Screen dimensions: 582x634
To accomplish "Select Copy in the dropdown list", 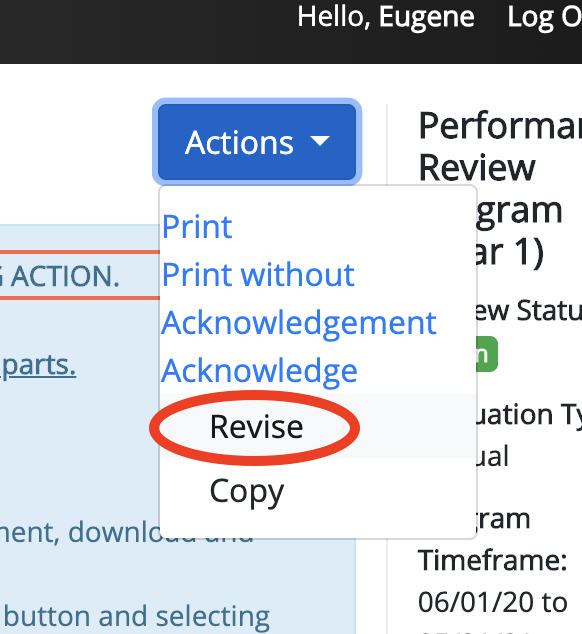I will tap(247, 491).
